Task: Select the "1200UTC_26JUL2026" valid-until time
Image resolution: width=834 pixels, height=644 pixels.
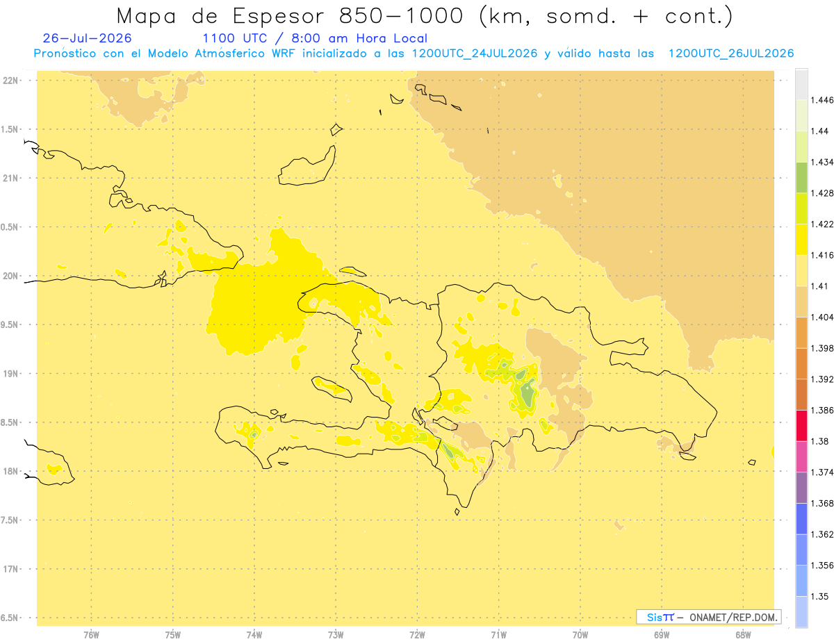Action: point(730,53)
